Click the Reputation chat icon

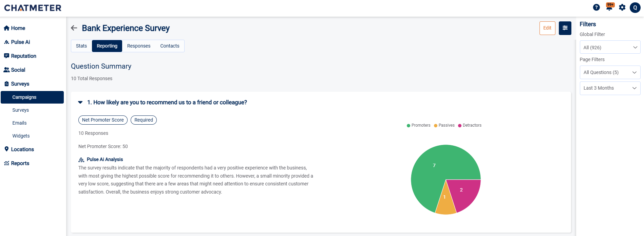[x=6, y=56]
